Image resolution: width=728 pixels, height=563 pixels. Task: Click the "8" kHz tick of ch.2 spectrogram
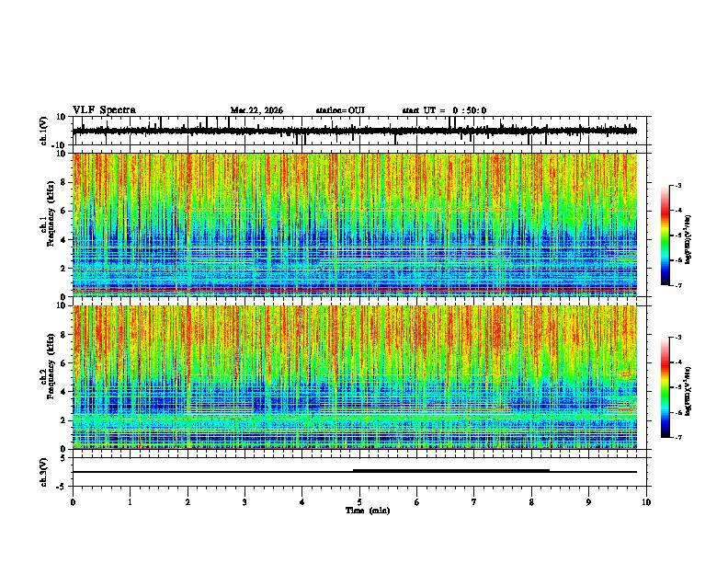[x=63, y=335]
